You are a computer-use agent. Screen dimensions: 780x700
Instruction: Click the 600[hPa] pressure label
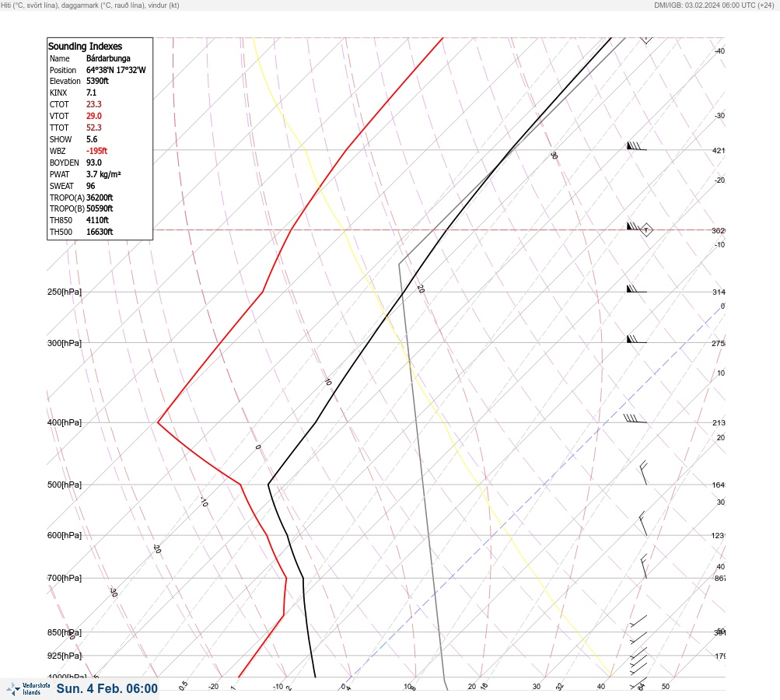pyautogui.click(x=65, y=535)
